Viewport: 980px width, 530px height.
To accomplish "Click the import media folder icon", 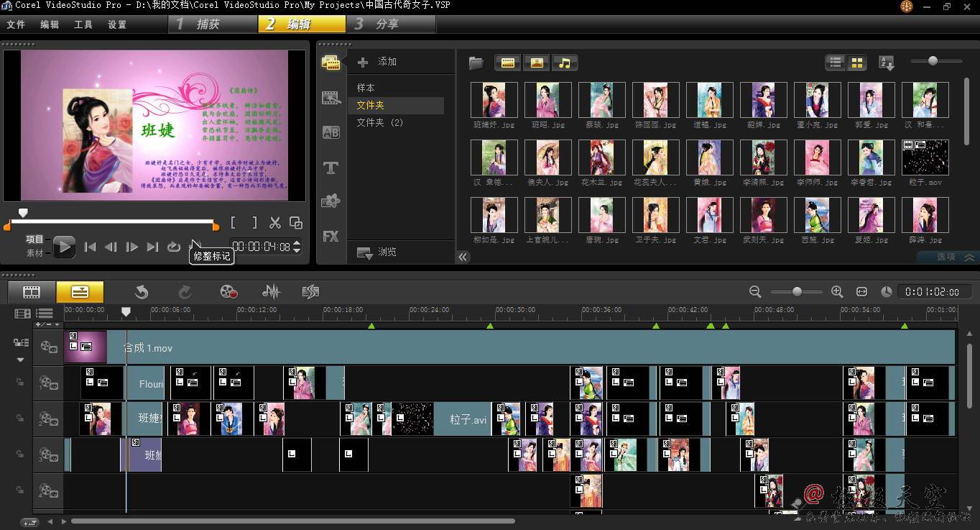I will [476, 63].
